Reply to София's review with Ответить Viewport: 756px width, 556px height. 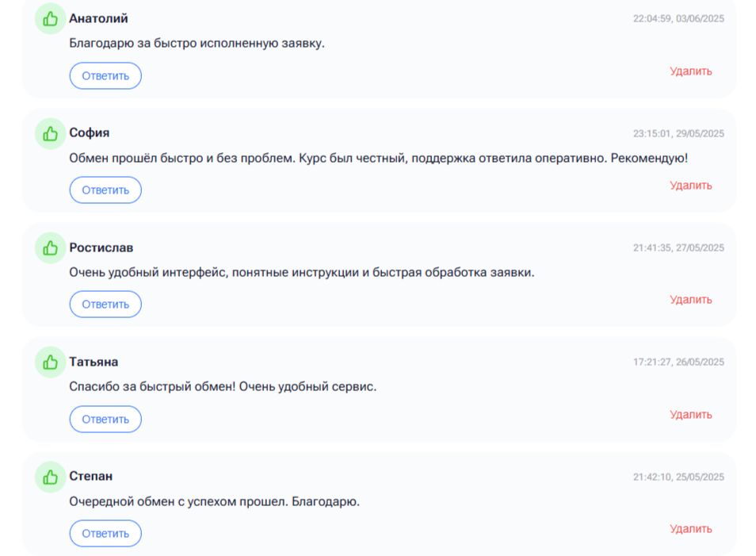105,190
